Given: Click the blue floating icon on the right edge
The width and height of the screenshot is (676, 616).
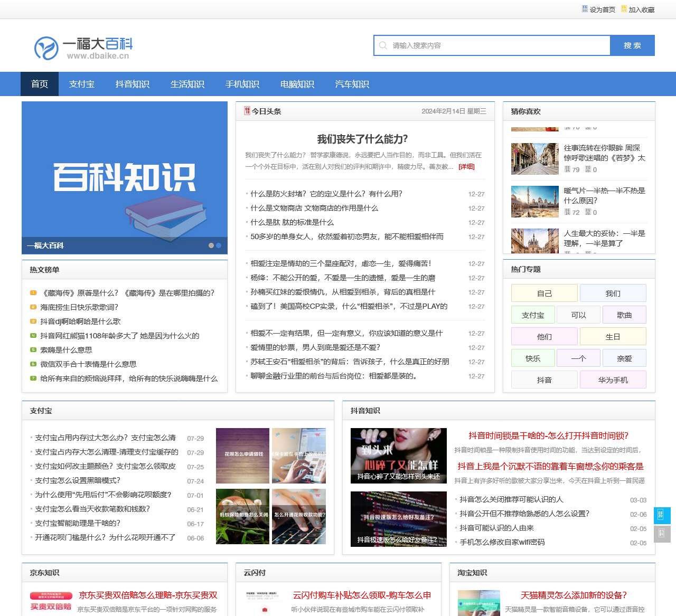Looking at the screenshot, I should click(662, 515).
